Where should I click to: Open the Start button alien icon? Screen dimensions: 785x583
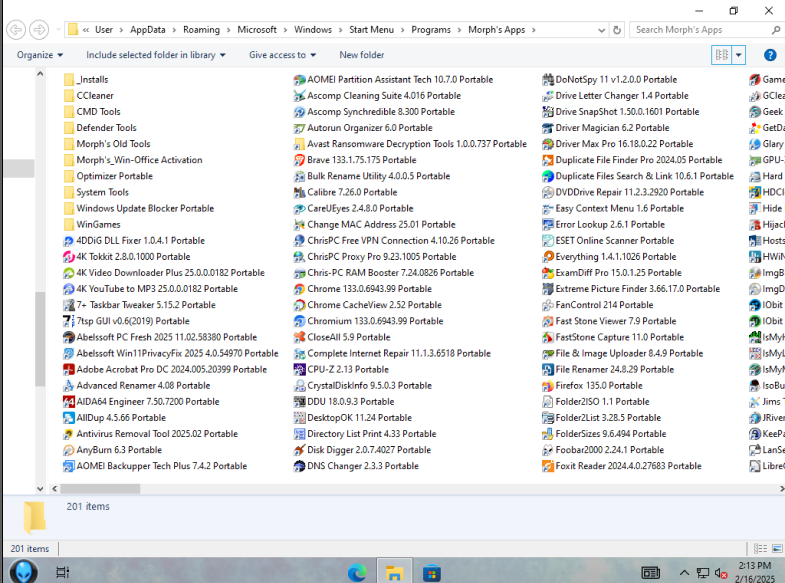point(23,572)
